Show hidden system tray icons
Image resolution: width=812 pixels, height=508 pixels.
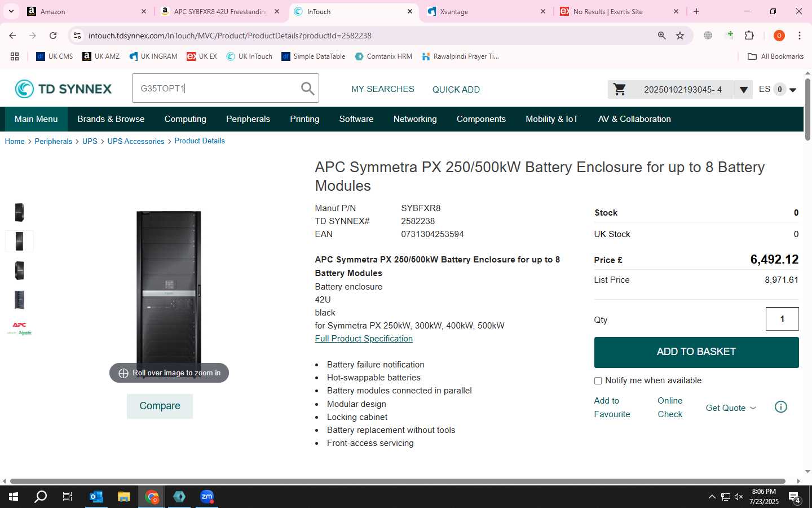712,497
